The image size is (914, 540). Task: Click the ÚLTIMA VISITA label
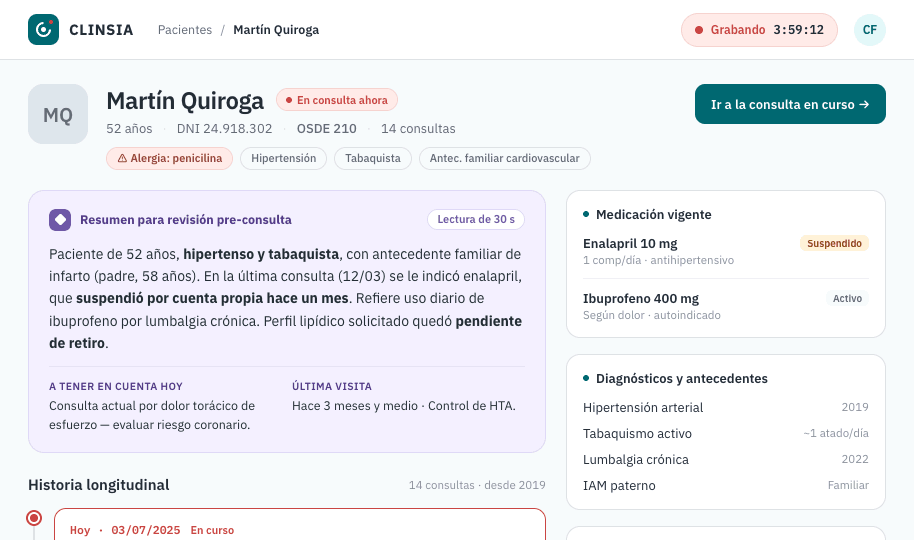332,386
